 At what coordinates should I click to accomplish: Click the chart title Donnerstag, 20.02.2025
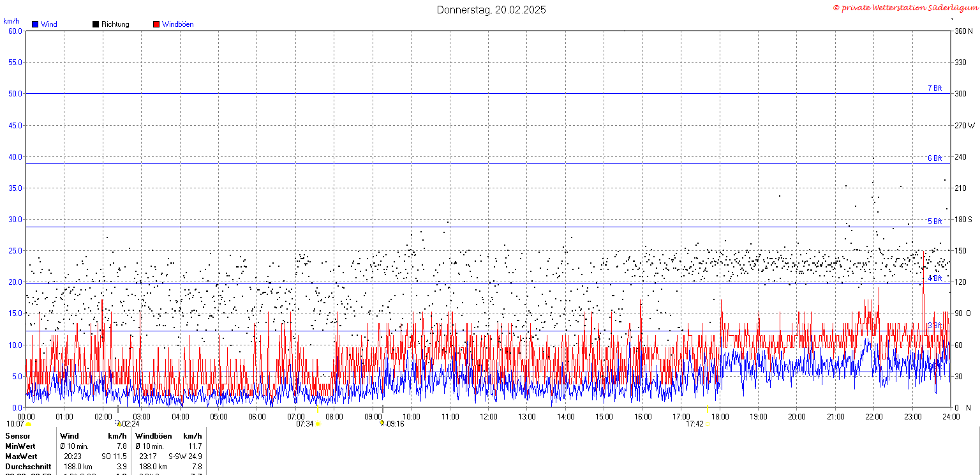tap(491, 10)
